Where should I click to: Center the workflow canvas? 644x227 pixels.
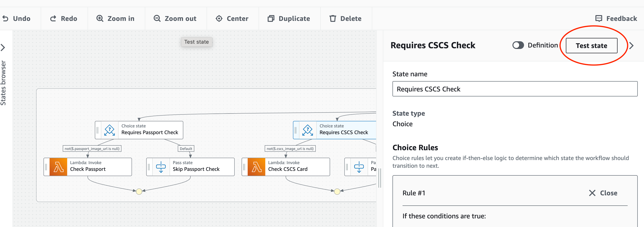(232, 18)
